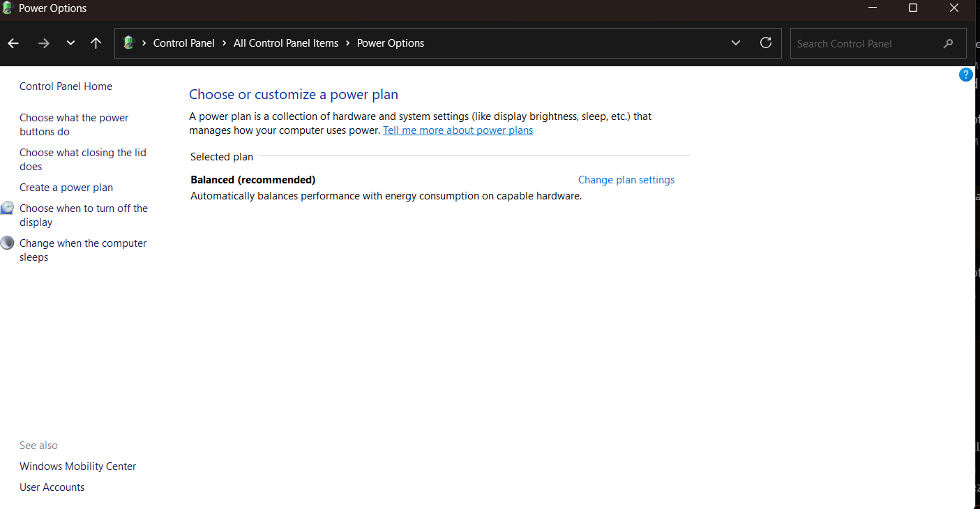980x509 pixels.
Task: Maximize the Power Options window
Action: [x=913, y=8]
